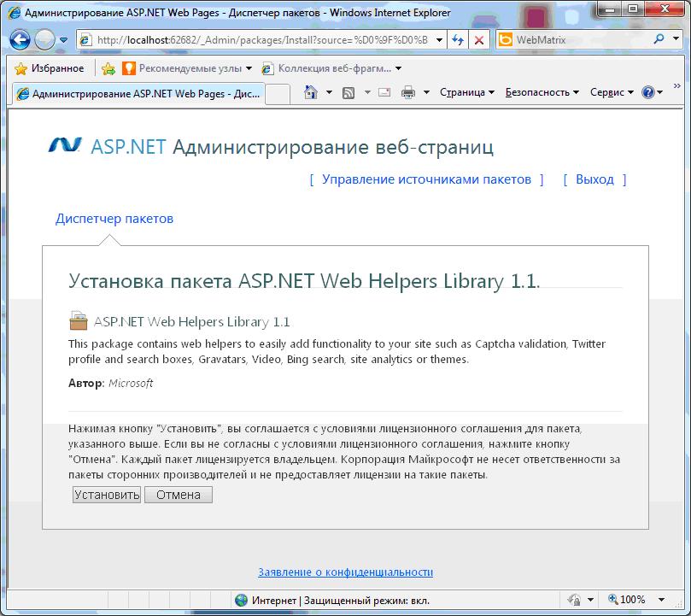Click the red Stop loading icon
The height and width of the screenshot is (616, 691).
coord(479,40)
